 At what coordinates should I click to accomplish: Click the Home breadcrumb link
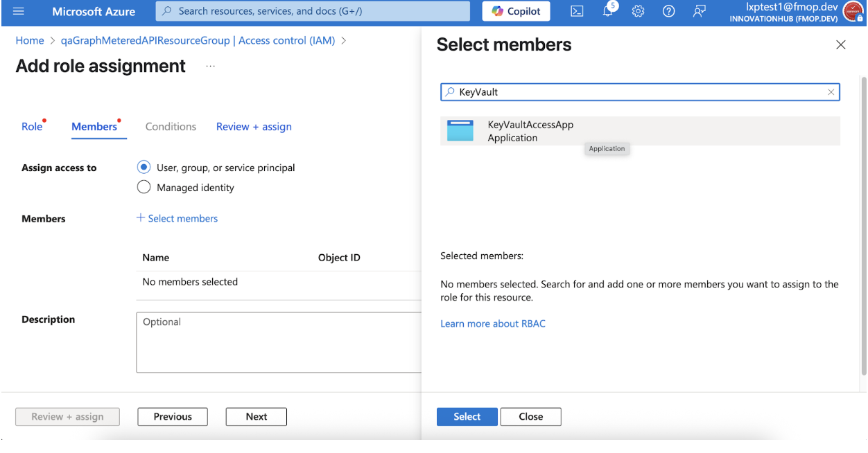click(x=30, y=40)
